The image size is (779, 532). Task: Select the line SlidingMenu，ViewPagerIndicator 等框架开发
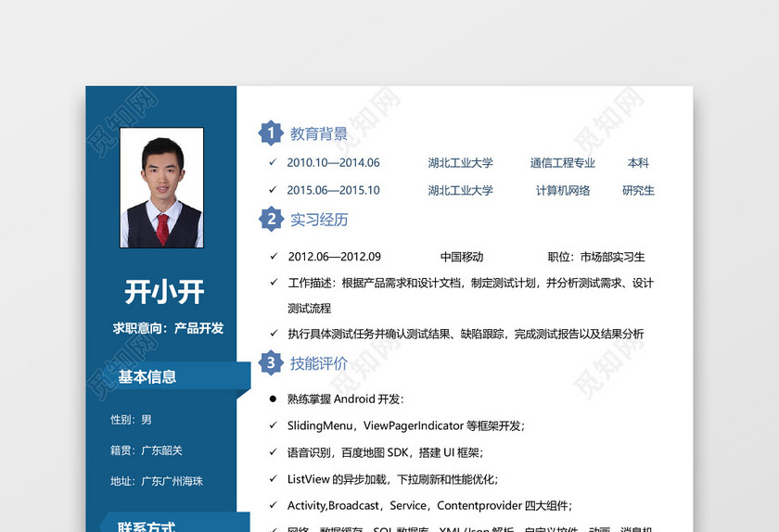[406, 425]
